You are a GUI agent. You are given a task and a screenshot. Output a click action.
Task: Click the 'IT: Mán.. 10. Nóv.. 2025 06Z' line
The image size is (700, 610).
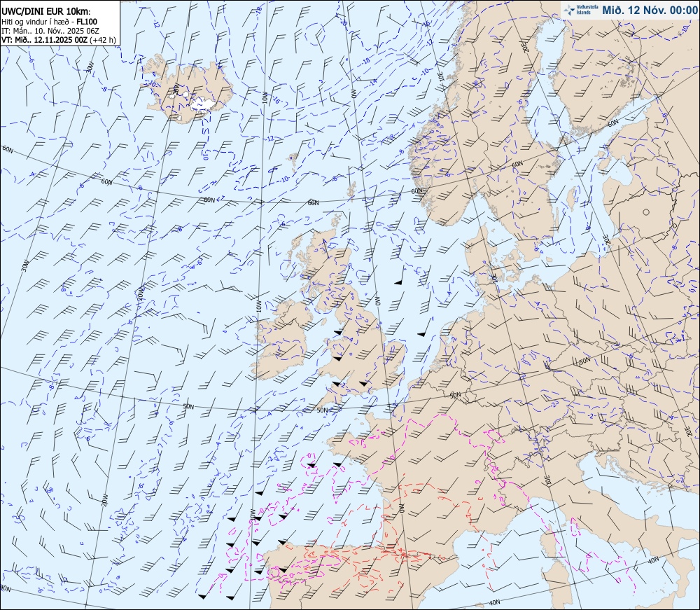pos(50,31)
